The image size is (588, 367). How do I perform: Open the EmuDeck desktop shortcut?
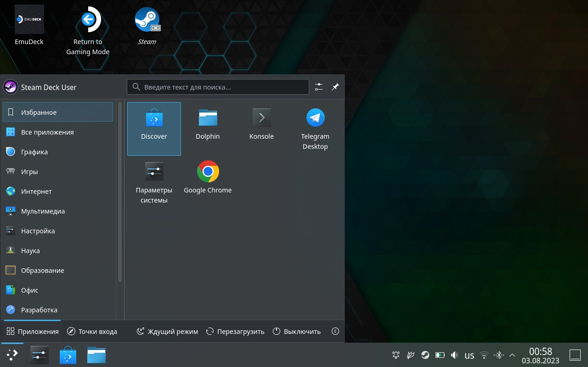pyautogui.click(x=29, y=25)
